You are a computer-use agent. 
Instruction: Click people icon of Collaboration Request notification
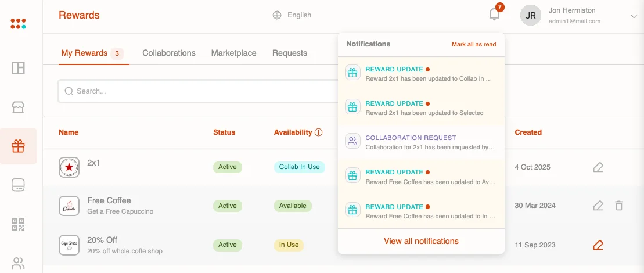pos(352,142)
